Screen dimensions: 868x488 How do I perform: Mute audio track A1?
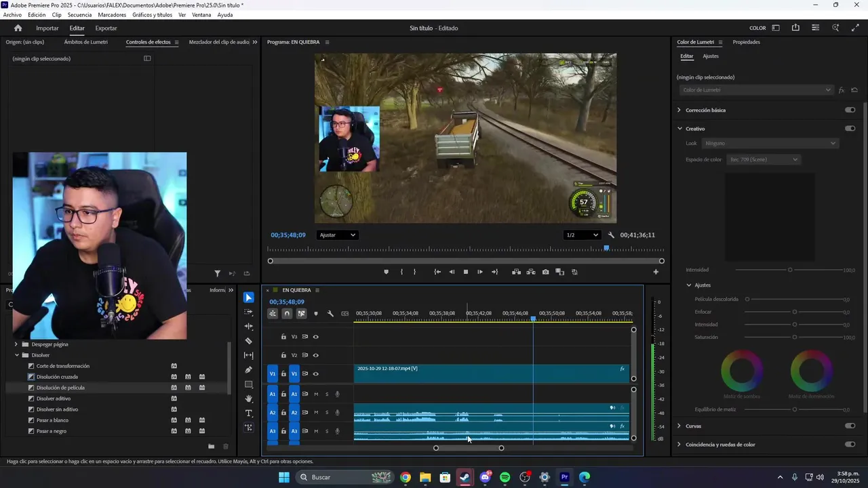point(316,394)
